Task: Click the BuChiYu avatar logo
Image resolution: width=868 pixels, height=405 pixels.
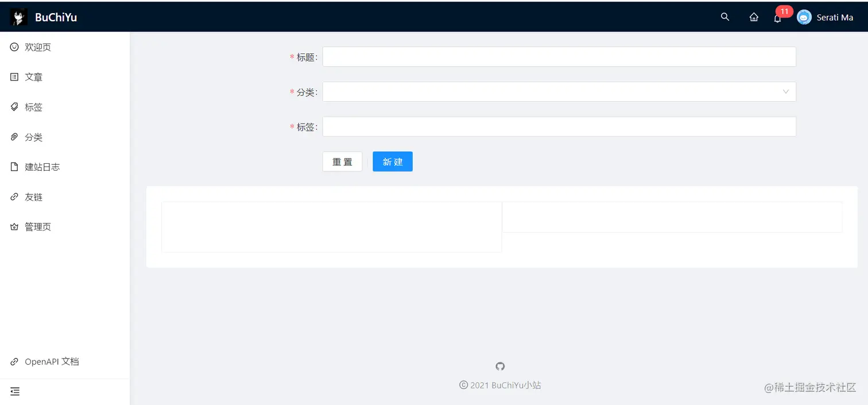Action: click(x=18, y=17)
